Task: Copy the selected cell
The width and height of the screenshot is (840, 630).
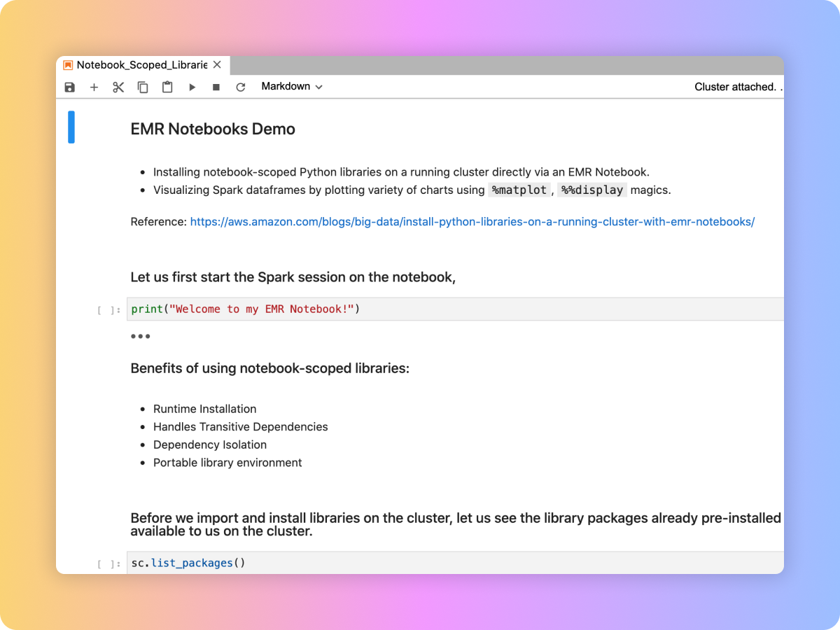Action: 142,87
